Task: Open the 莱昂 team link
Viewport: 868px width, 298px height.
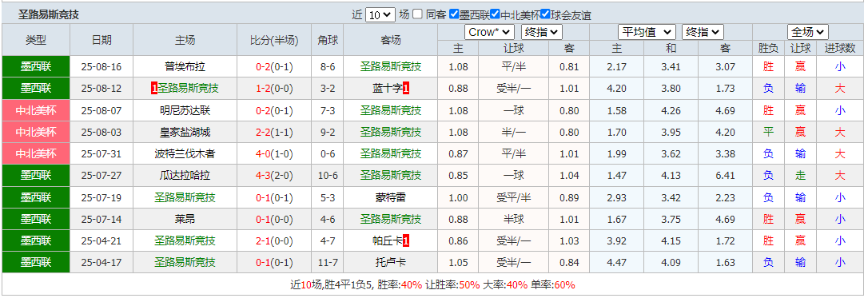Action: (x=185, y=219)
